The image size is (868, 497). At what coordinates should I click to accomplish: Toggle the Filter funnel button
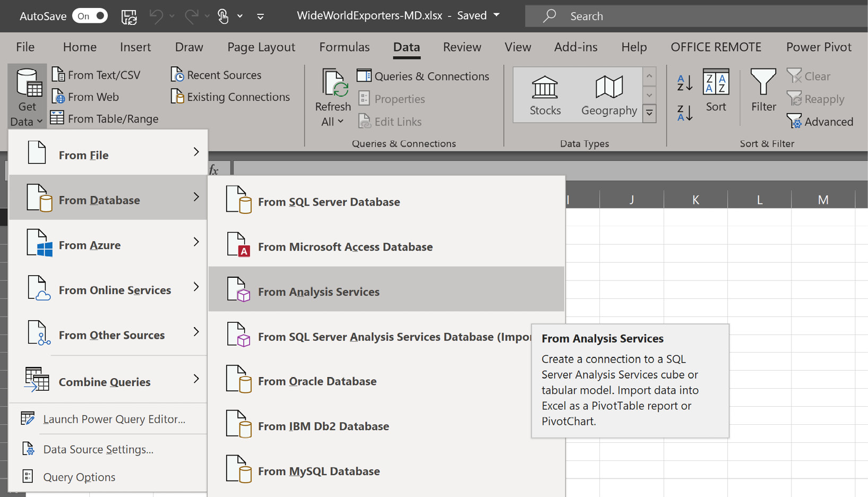click(x=763, y=91)
